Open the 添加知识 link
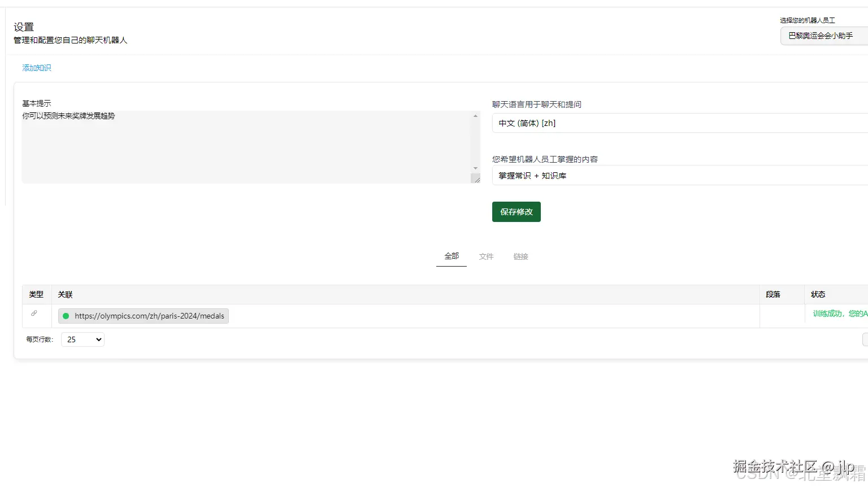The image size is (868, 488). point(37,68)
